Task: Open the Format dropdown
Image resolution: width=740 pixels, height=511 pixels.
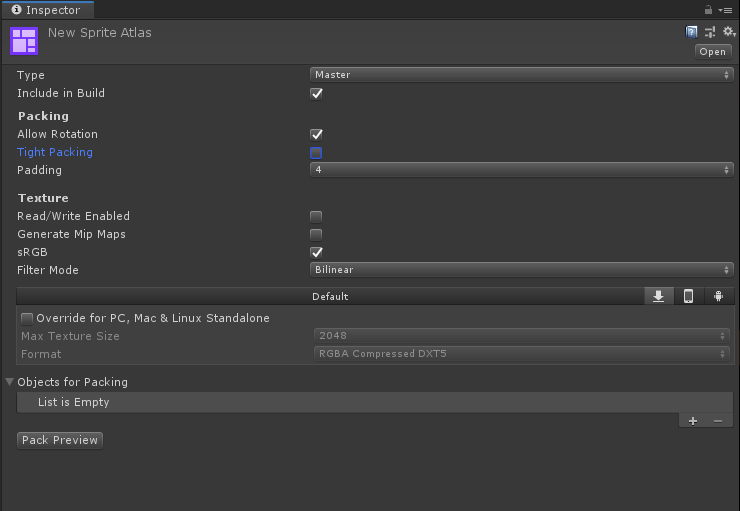Action: coord(521,353)
